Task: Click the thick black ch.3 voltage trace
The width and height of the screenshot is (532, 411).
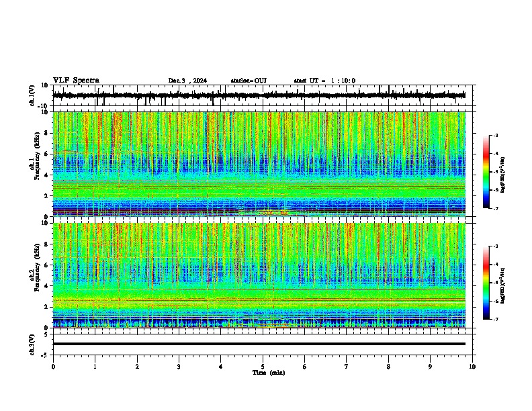Action: click(x=259, y=344)
